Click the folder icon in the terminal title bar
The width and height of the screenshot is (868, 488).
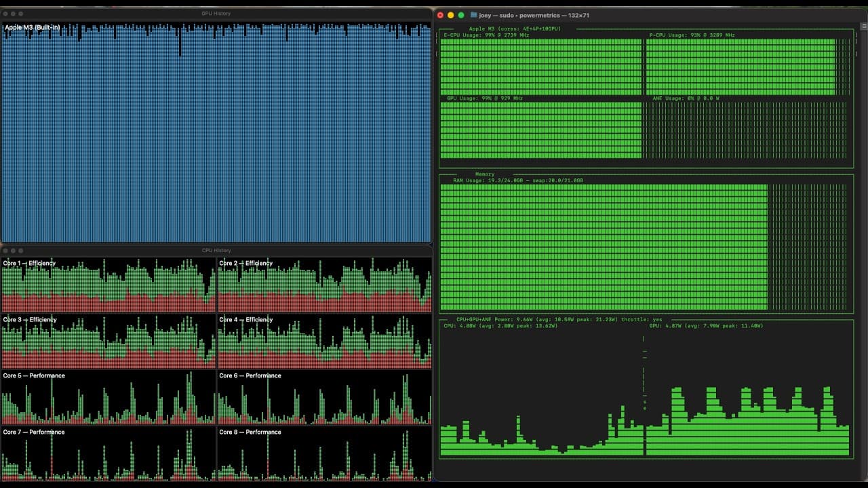tap(473, 15)
